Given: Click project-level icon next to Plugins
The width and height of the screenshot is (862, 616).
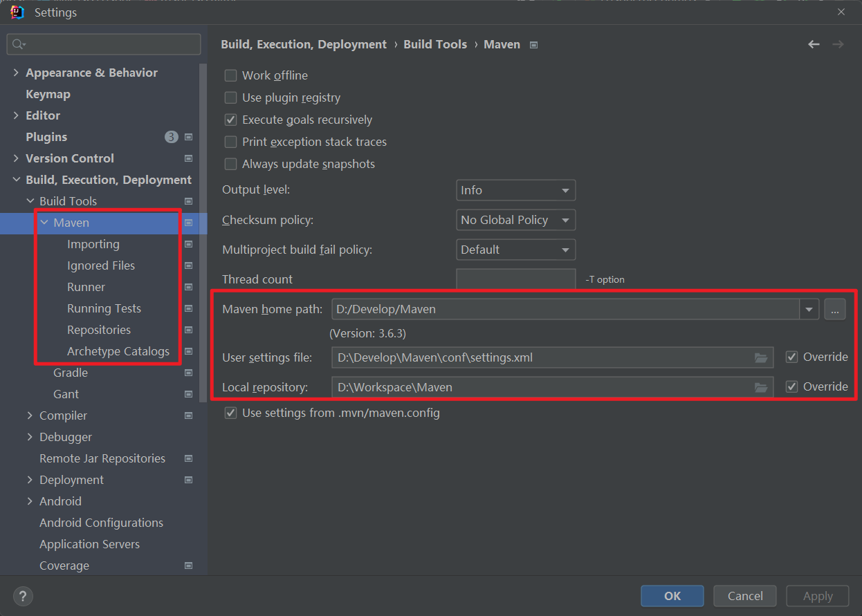Looking at the screenshot, I should pyautogui.click(x=188, y=137).
